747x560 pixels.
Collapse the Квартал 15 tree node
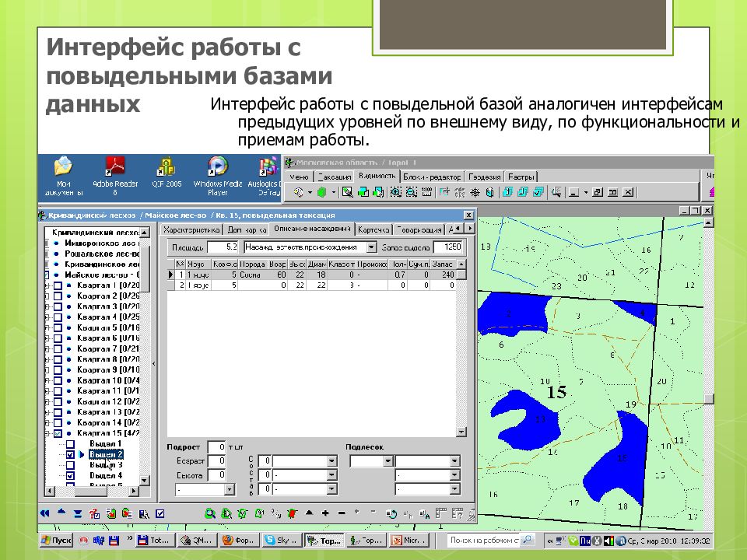(47, 433)
